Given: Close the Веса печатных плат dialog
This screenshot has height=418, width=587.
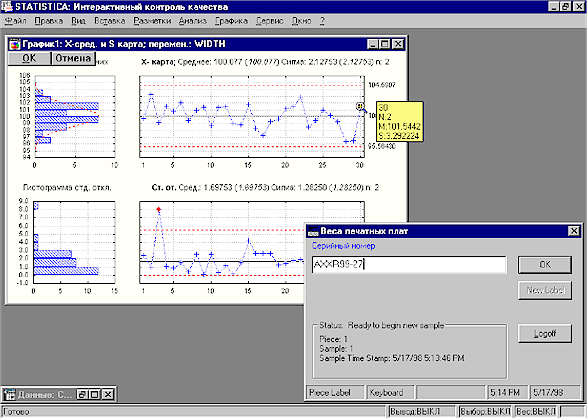Looking at the screenshot, I should point(574,231).
